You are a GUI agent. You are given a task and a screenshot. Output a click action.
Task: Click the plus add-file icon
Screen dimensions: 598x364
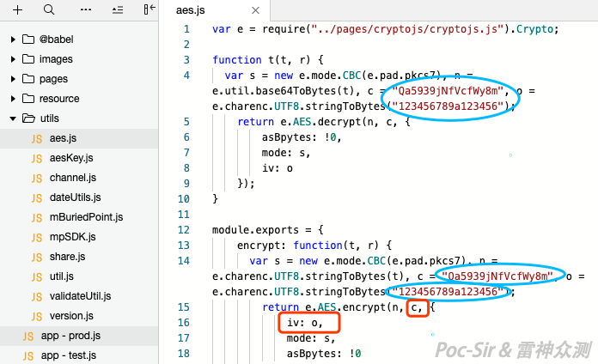coord(17,9)
